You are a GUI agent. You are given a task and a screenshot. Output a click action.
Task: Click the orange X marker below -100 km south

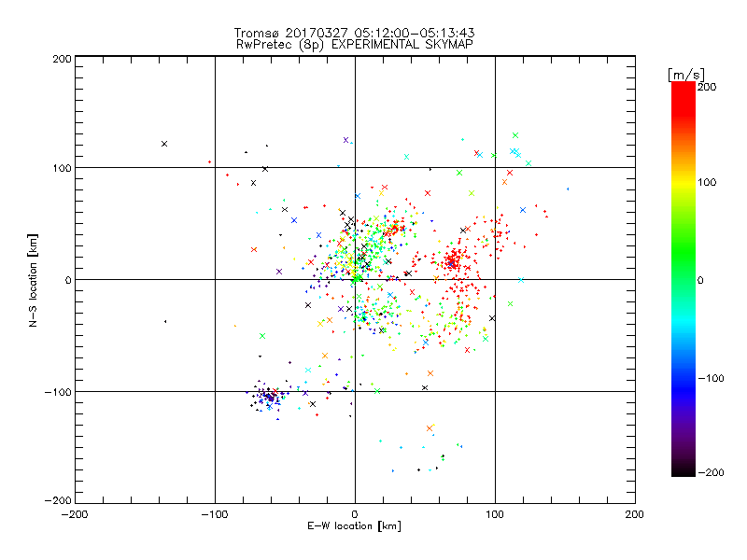[x=430, y=428]
